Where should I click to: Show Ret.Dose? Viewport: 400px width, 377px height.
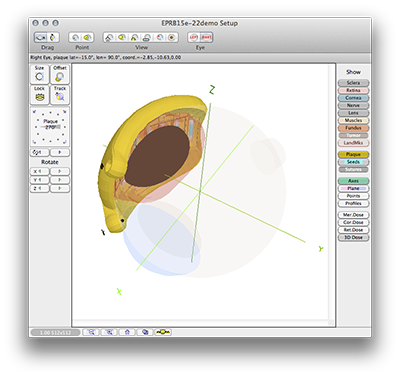point(353,230)
